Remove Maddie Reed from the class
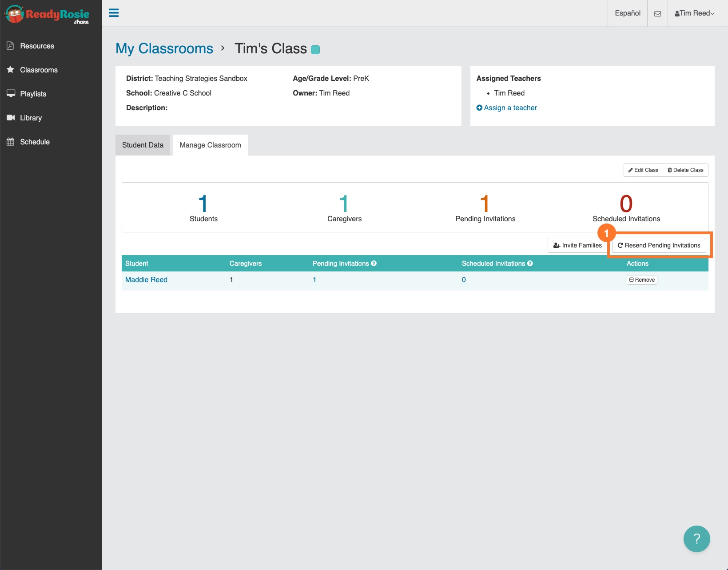 641,279
